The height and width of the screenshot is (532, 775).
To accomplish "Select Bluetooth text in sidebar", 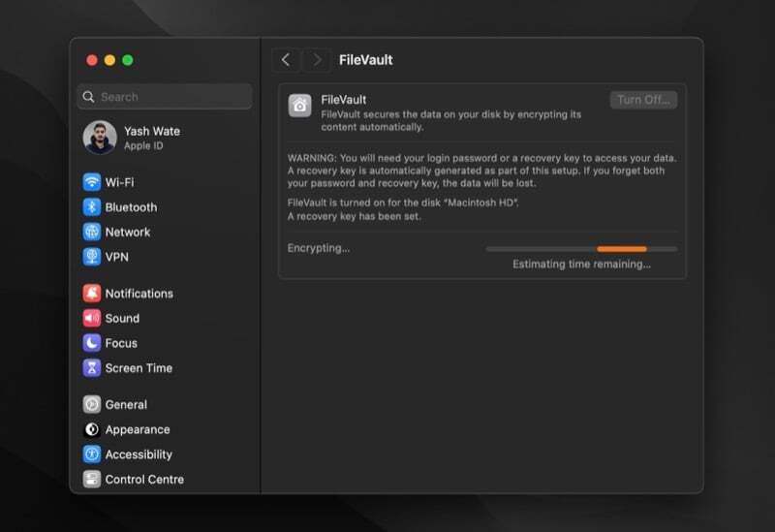I will (131, 207).
